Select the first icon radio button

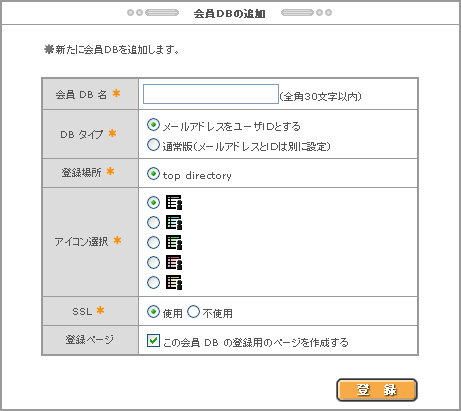[153, 202]
